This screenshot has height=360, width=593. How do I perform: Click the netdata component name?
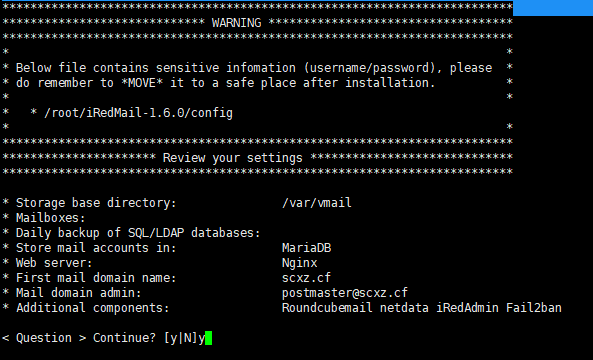click(x=404, y=308)
